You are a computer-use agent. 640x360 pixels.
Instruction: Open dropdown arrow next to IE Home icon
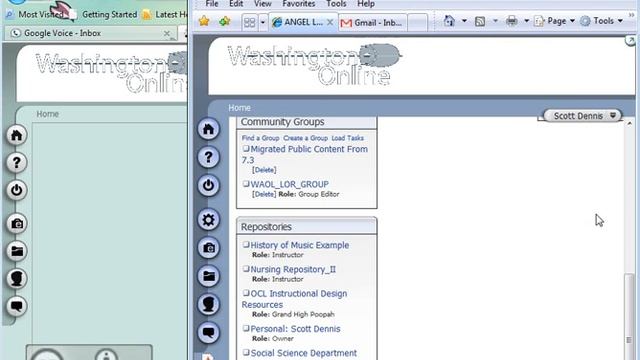click(464, 21)
